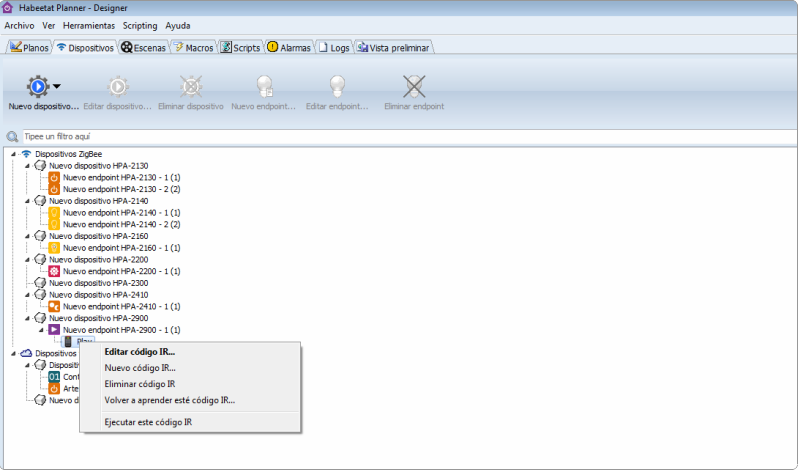
Task: Switch to the Vista preliminar tab
Action: (x=393, y=47)
